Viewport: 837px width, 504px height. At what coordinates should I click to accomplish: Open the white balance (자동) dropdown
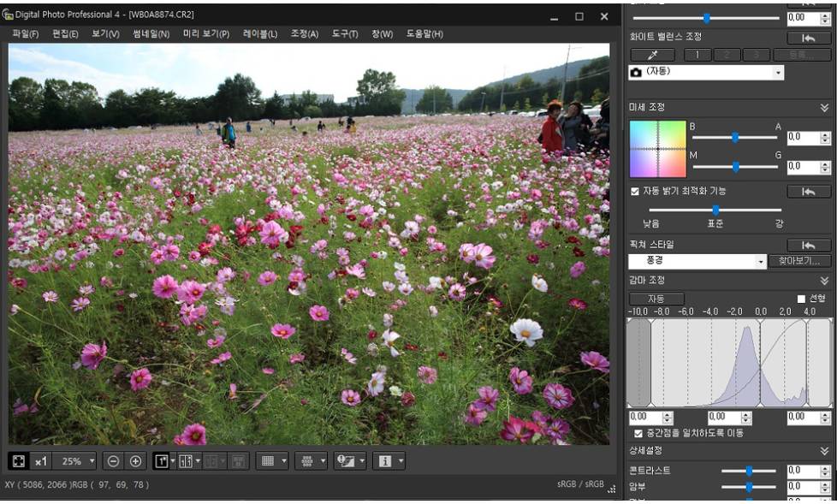pyautogui.click(x=778, y=73)
